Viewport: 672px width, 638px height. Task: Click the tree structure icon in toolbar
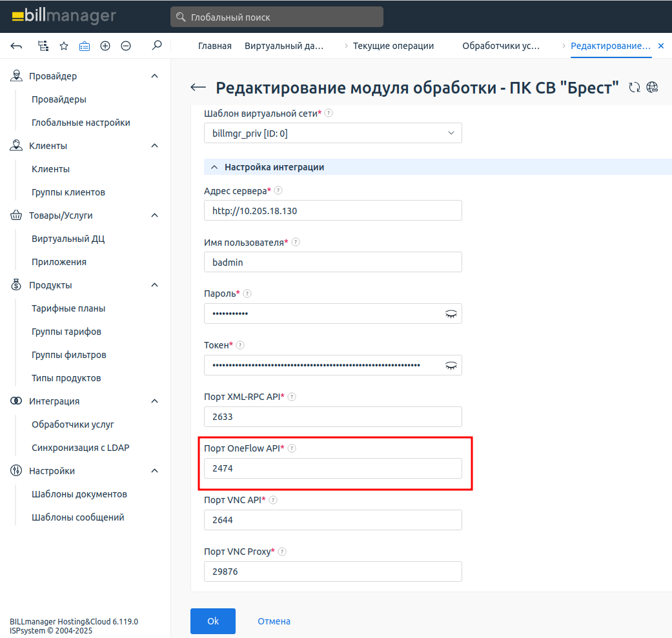tap(43, 46)
